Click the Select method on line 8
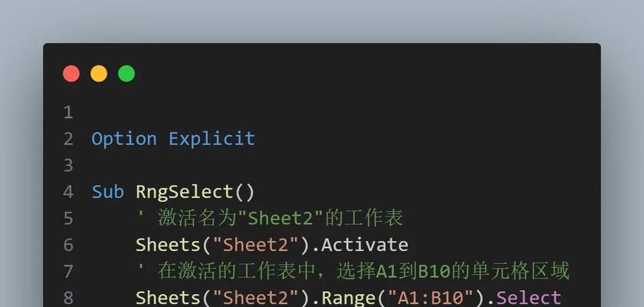 528,297
